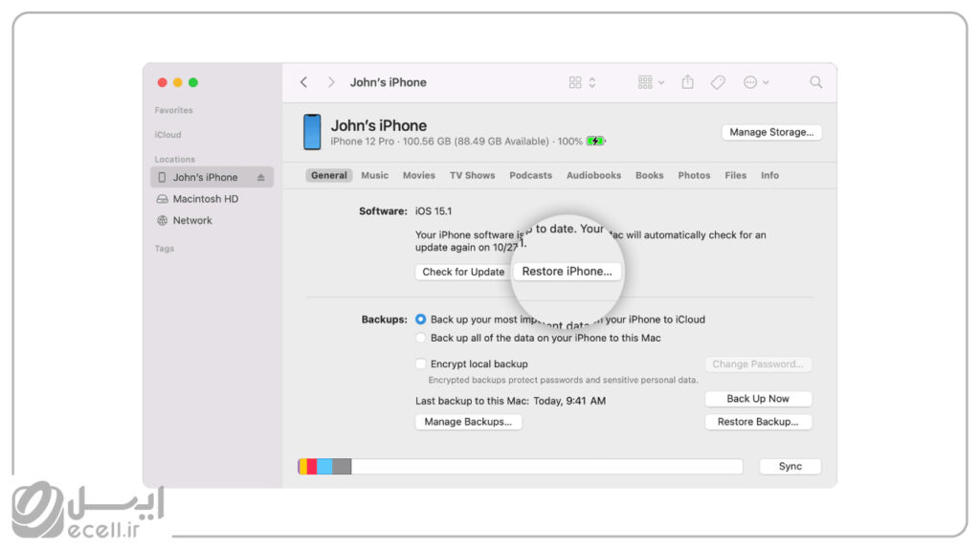The height and width of the screenshot is (551, 980).
Task: Click the Search magnifier icon
Action: 815,82
